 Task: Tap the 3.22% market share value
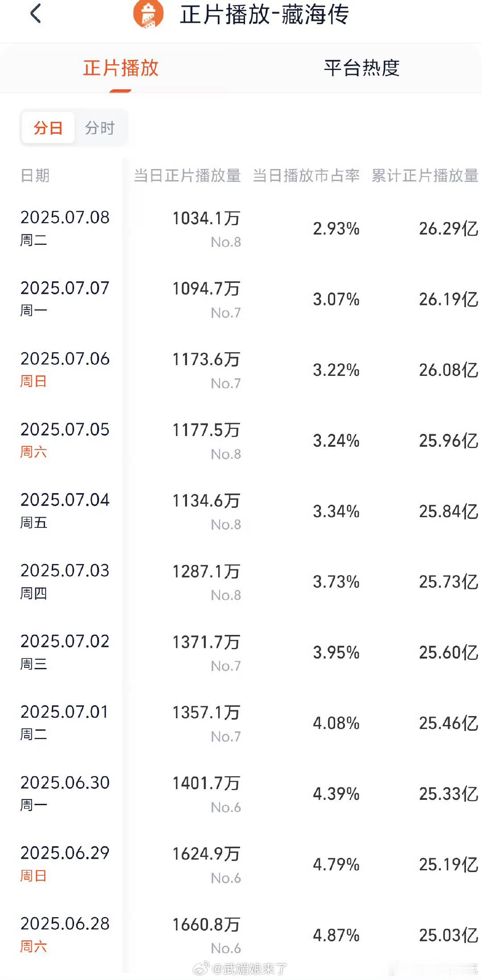(336, 370)
